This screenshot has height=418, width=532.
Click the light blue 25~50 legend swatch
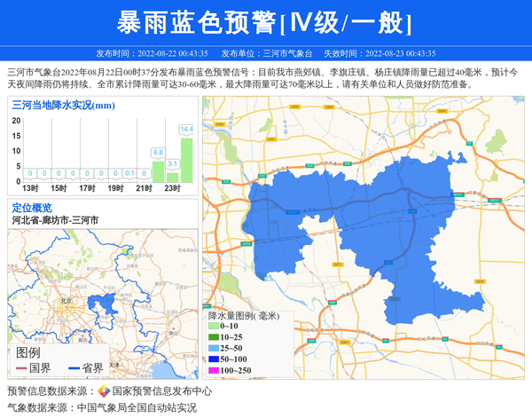[214, 348]
